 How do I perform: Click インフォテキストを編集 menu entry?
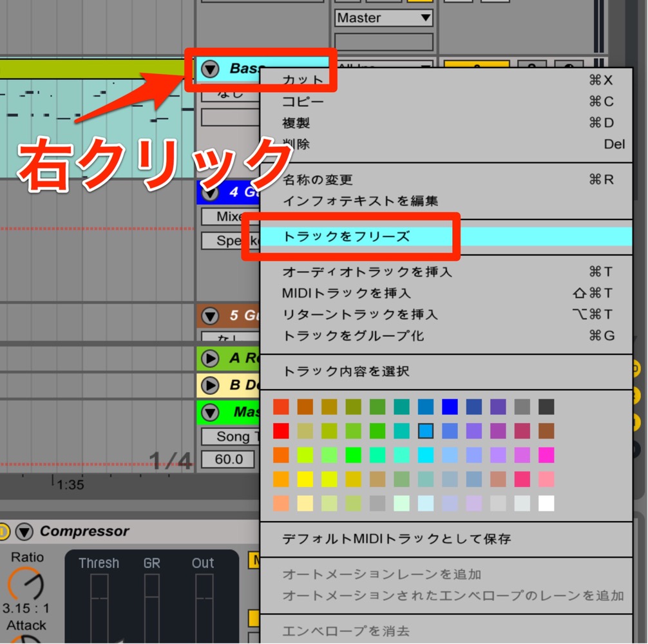coord(446,201)
